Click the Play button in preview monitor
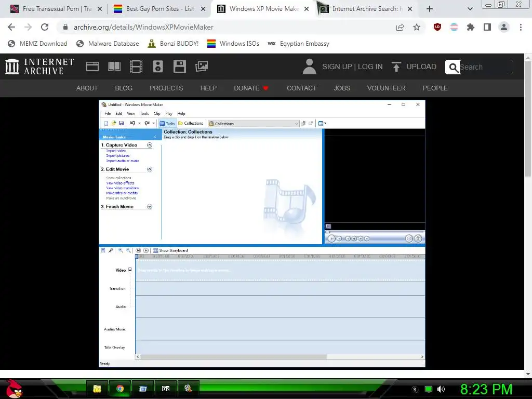The image size is (532, 399). pyautogui.click(x=331, y=238)
